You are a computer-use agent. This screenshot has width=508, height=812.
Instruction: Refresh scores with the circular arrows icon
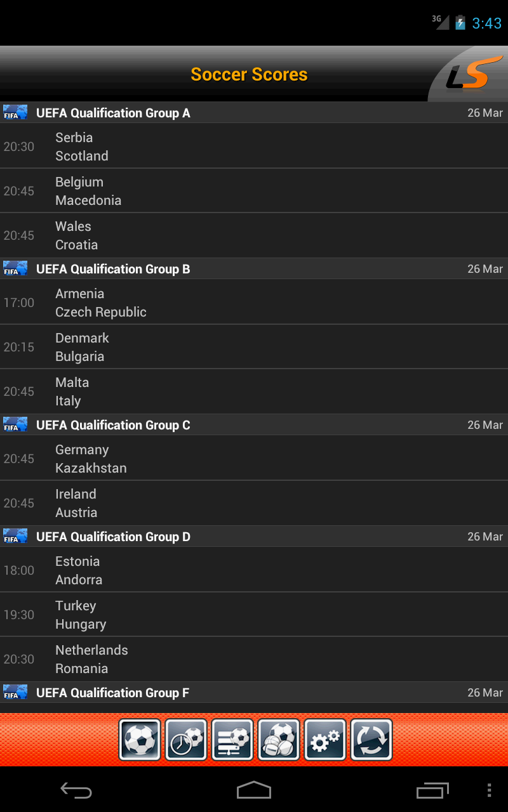pyautogui.click(x=371, y=739)
